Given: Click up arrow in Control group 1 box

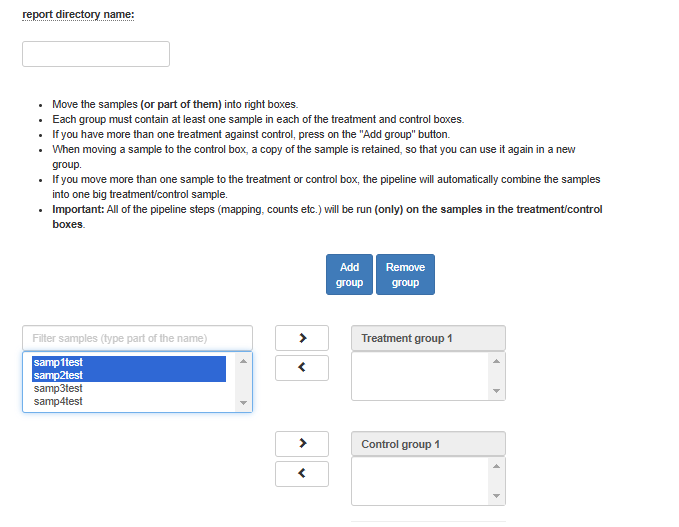Looking at the screenshot, I should coord(496,466).
